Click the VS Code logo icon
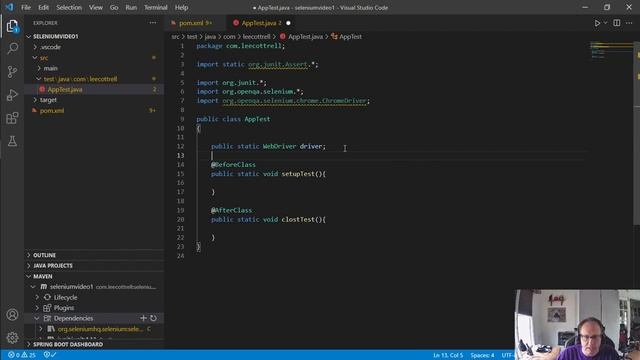The width and height of the screenshot is (640, 360). 9,7
